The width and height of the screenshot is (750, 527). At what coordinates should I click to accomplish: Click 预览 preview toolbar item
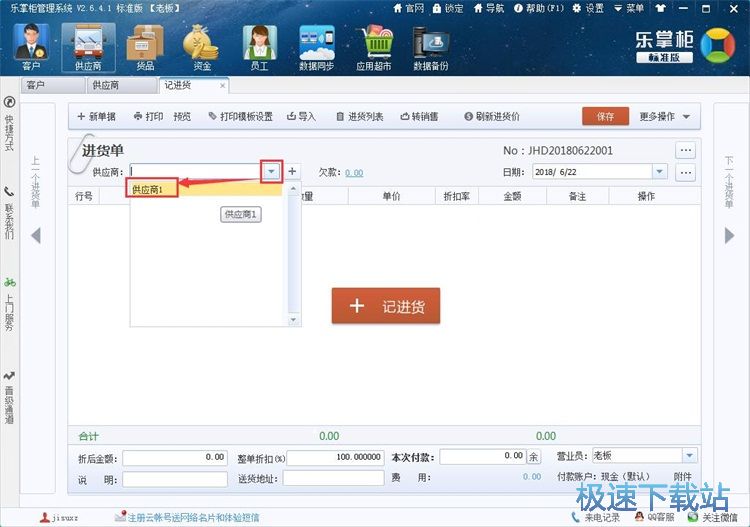182,117
